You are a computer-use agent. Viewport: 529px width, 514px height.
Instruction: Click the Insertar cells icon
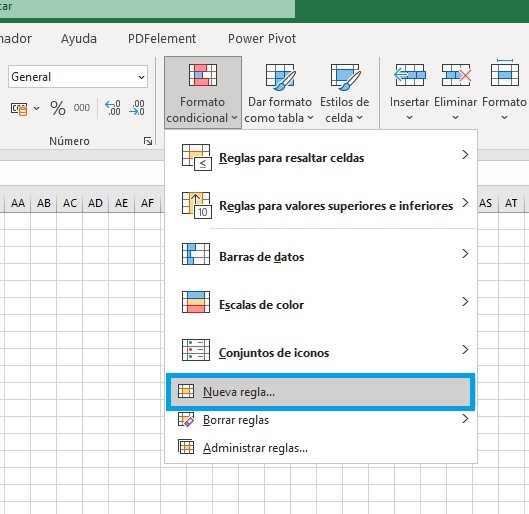tap(410, 75)
